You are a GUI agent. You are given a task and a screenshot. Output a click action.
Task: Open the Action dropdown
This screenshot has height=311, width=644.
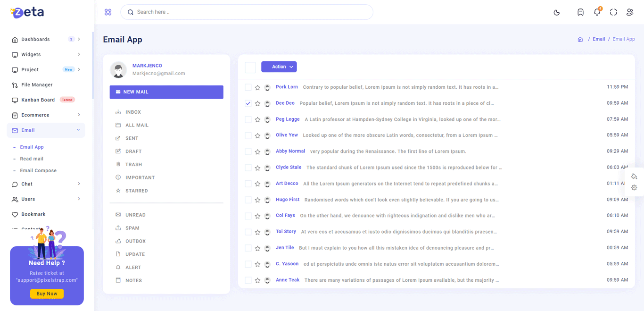(279, 67)
